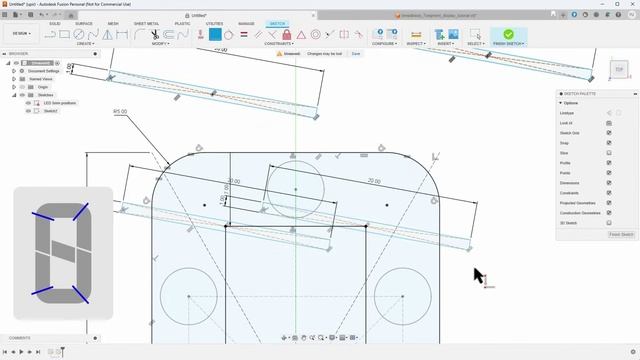Select the Spline sketch tool
The height and width of the screenshot is (360, 640).
pyautogui.click(x=93, y=35)
